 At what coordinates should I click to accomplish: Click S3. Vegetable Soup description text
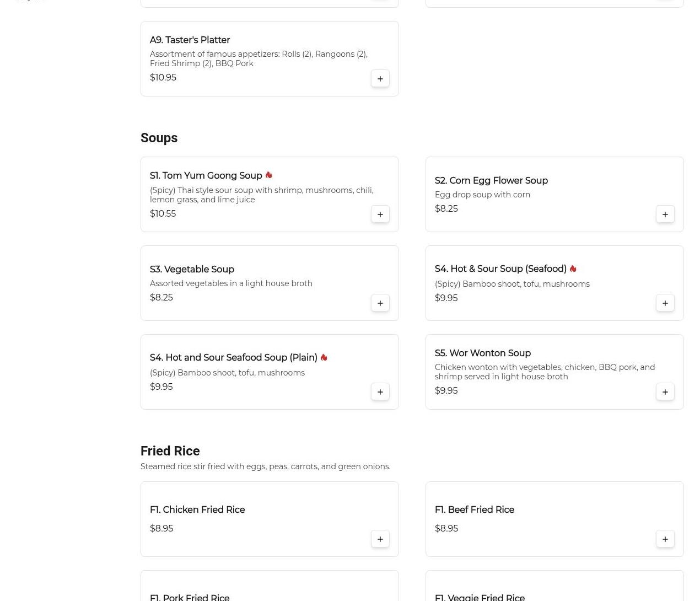(x=231, y=283)
